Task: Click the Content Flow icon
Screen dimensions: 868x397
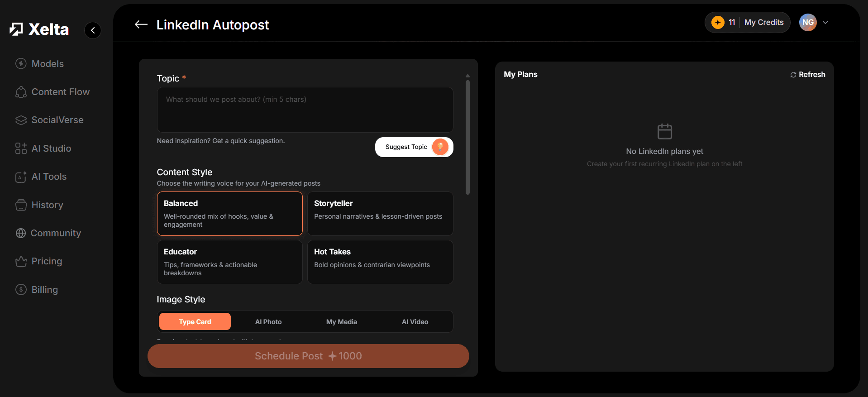Action: [21, 92]
